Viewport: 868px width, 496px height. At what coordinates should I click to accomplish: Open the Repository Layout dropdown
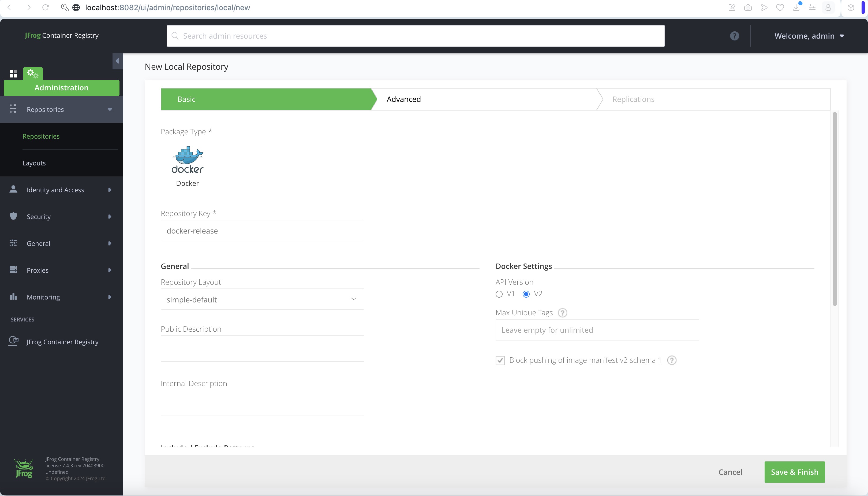262,299
